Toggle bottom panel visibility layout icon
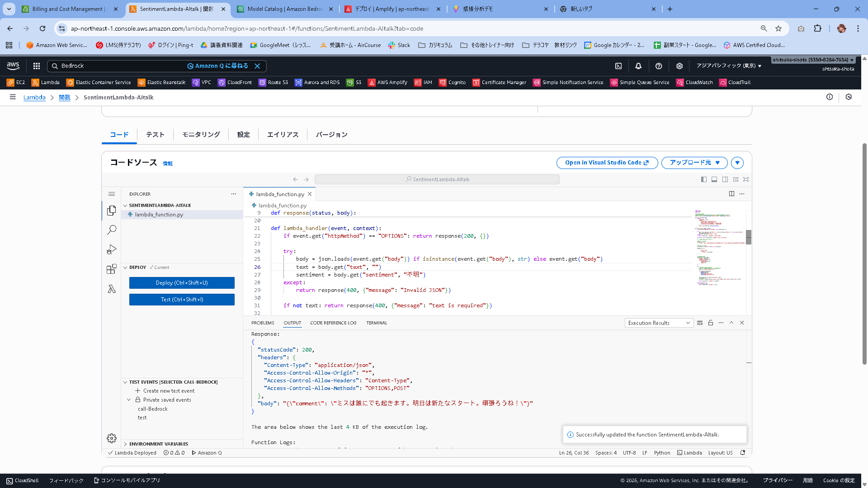Viewport: 868px width, 488px height. tap(714, 179)
